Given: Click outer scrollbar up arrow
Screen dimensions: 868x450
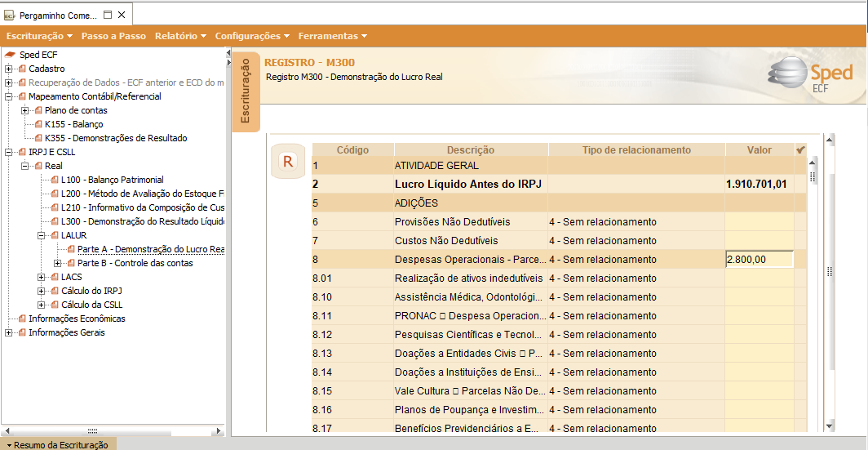Looking at the screenshot, I should [x=829, y=139].
